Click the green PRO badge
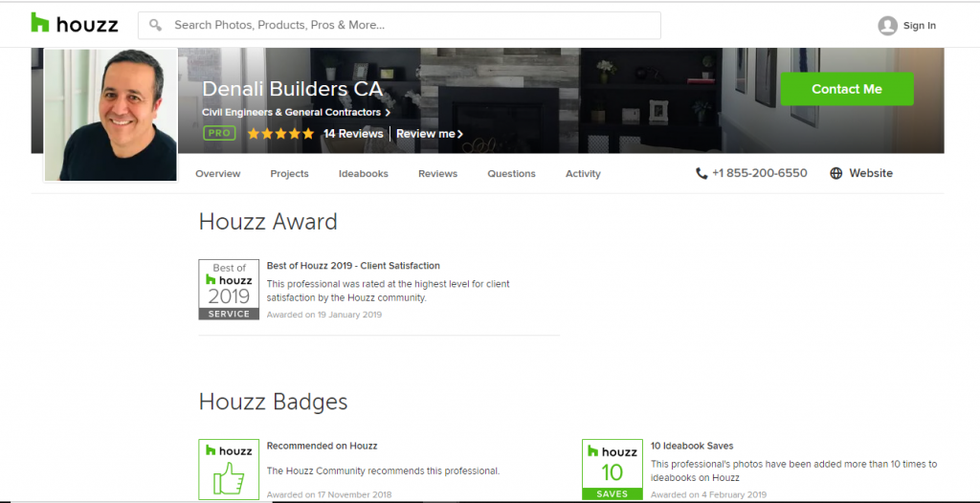This screenshot has width=980, height=503. tap(219, 133)
